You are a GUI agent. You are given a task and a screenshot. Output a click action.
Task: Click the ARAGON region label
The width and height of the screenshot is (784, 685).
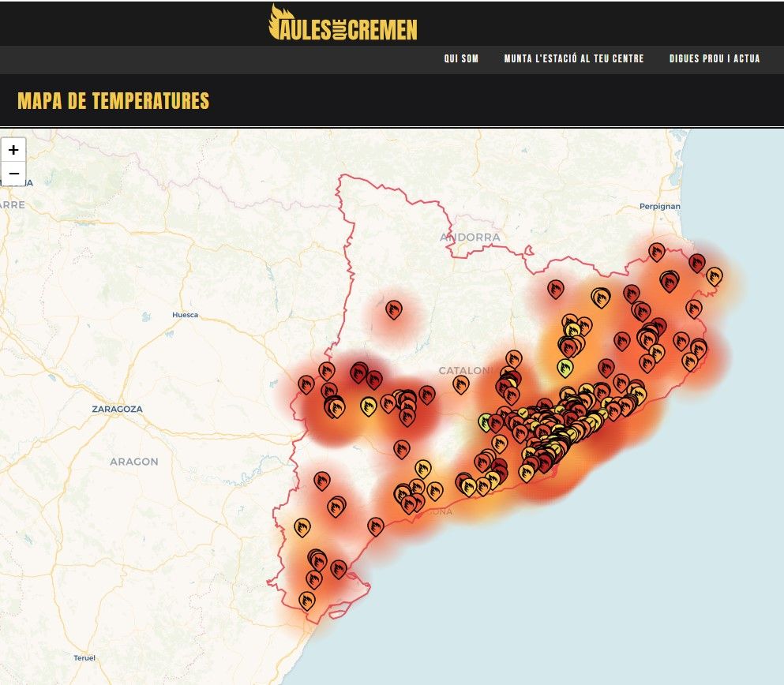[x=134, y=462]
